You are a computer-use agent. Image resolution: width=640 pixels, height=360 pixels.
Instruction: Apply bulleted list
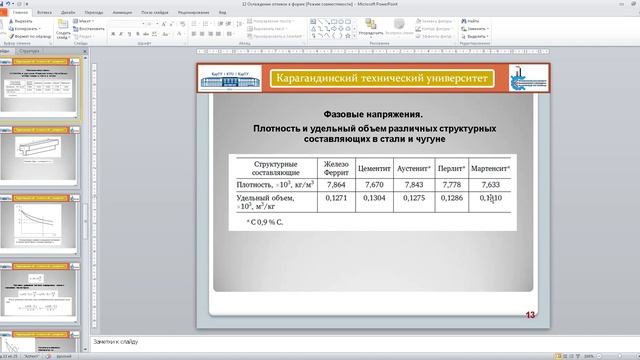pos(195,24)
